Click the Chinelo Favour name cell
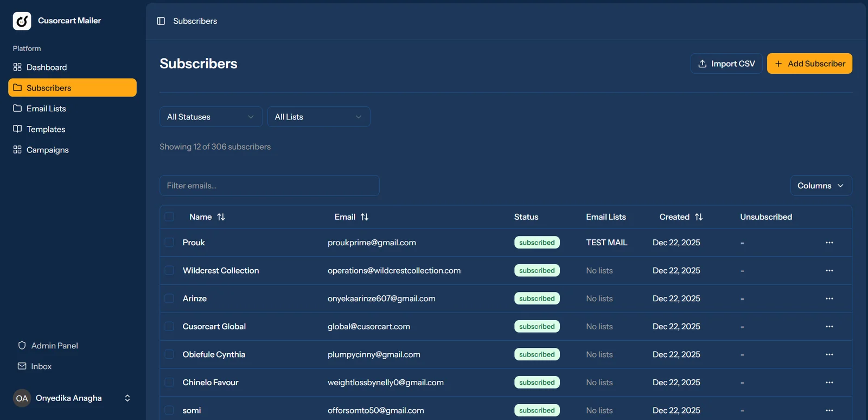Viewport: 868px width, 420px height. tap(210, 383)
